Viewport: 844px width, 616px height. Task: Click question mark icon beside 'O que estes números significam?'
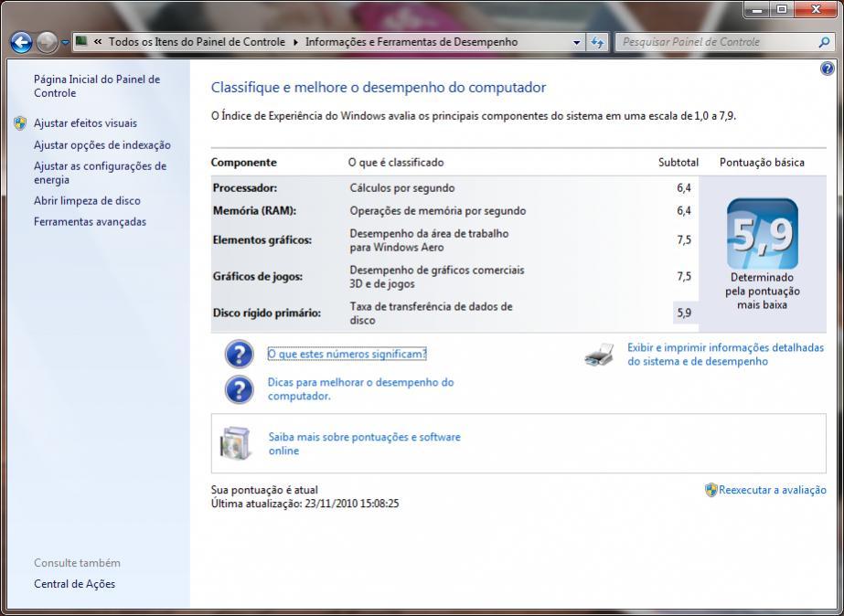pos(239,355)
